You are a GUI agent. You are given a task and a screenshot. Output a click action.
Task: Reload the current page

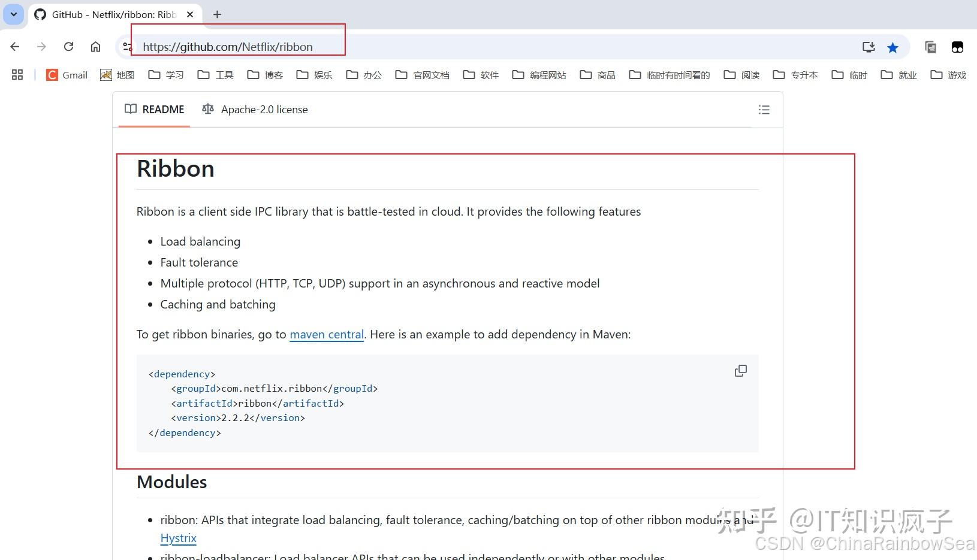tap(68, 47)
